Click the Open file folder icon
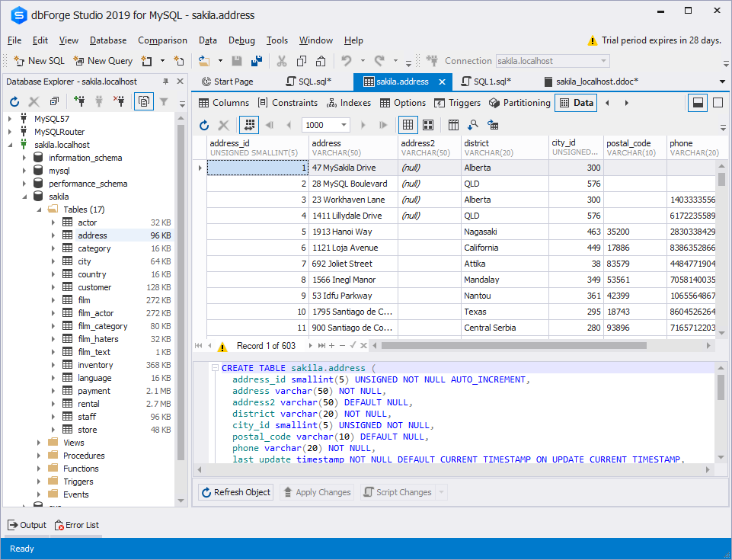The height and width of the screenshot is (560, 732). [204, 61]
